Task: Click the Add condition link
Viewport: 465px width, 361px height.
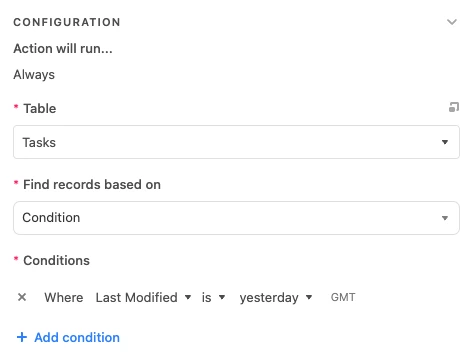Action: [77, 337]
